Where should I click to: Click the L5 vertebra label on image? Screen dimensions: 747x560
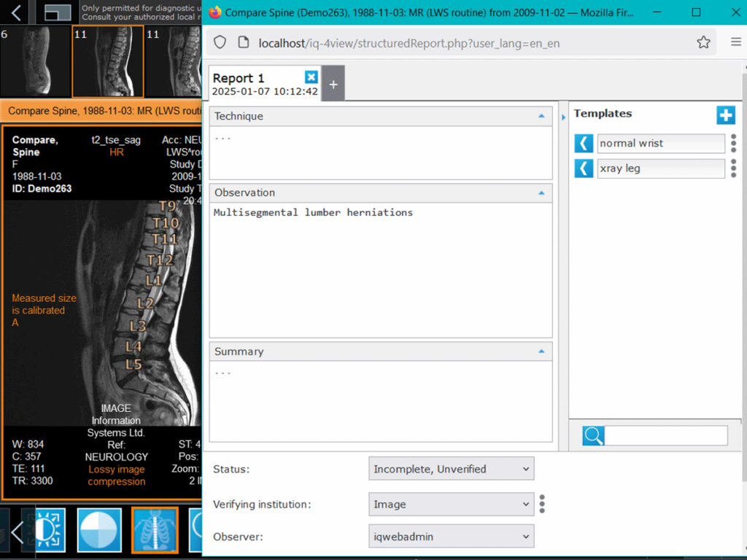[134, 365]
